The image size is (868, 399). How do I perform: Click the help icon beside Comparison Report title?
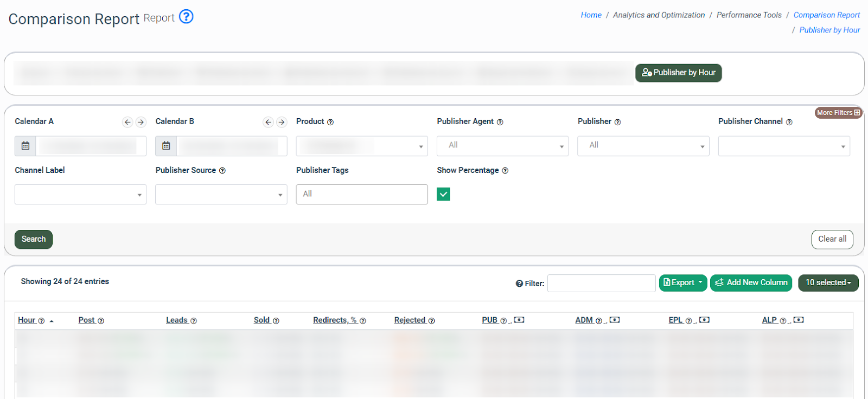click(x=186, y=17)
